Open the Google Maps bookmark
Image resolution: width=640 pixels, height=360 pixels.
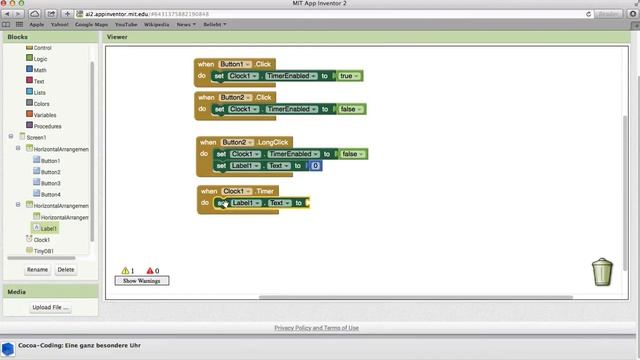(91, 24)
